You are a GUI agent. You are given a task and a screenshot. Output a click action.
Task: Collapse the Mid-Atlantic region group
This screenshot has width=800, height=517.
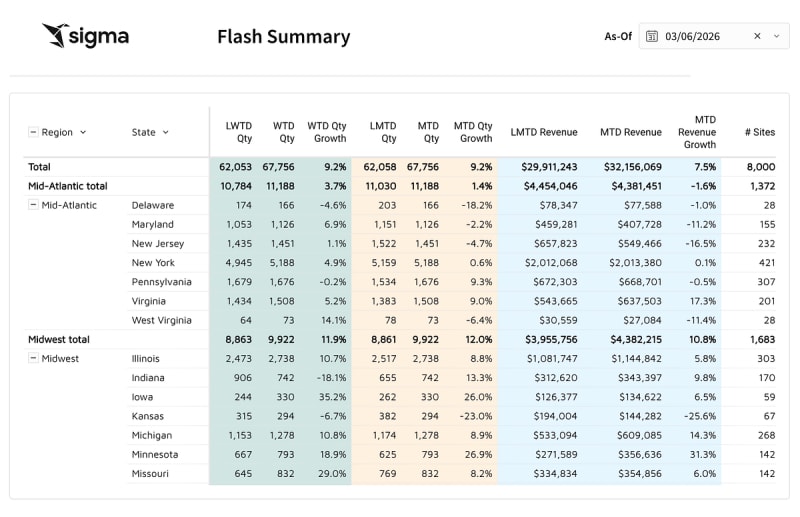click(33, 205)
